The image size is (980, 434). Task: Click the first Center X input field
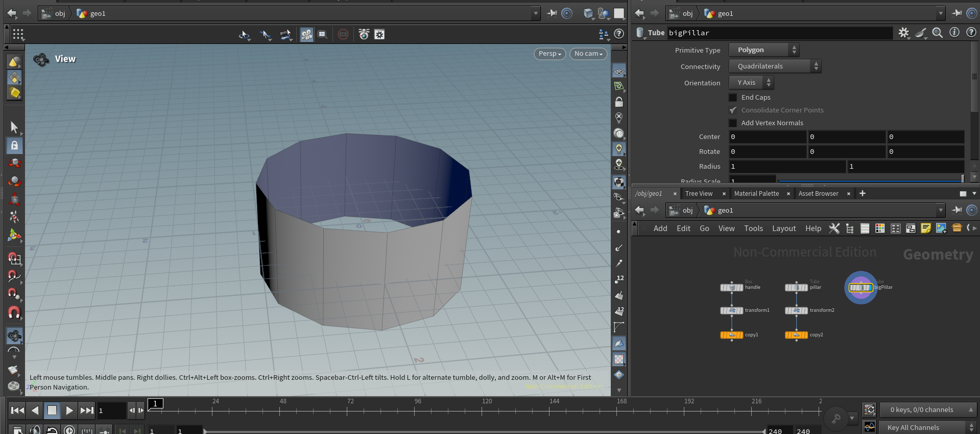pos(767,137)
